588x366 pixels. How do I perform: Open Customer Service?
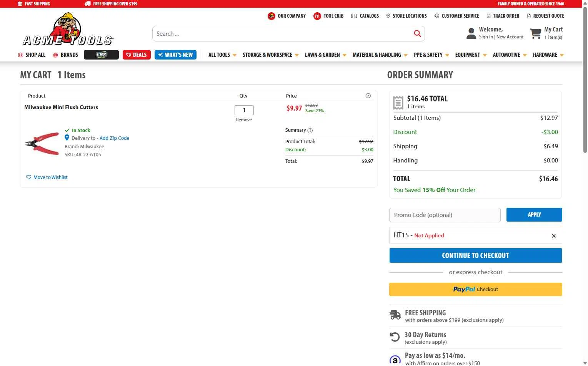(x=460, y=16)
